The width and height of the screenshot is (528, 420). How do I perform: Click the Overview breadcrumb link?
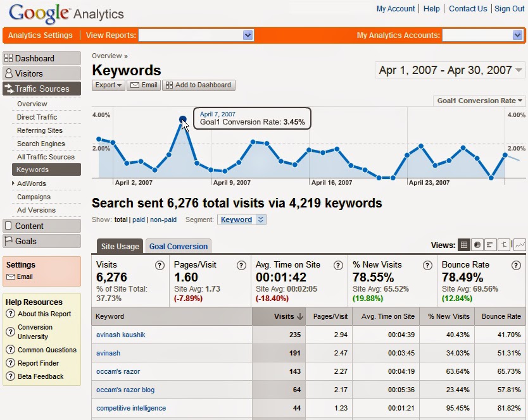tap(107, 56)
